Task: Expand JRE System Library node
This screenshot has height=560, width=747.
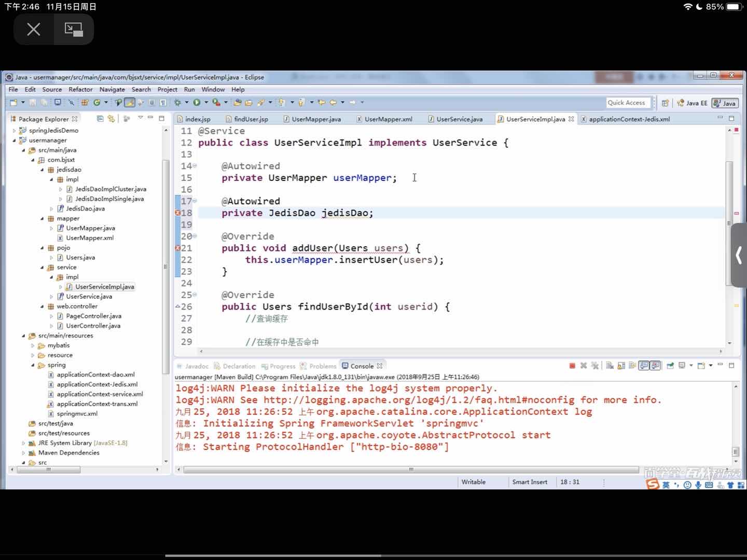Action: tap(23, 443)
